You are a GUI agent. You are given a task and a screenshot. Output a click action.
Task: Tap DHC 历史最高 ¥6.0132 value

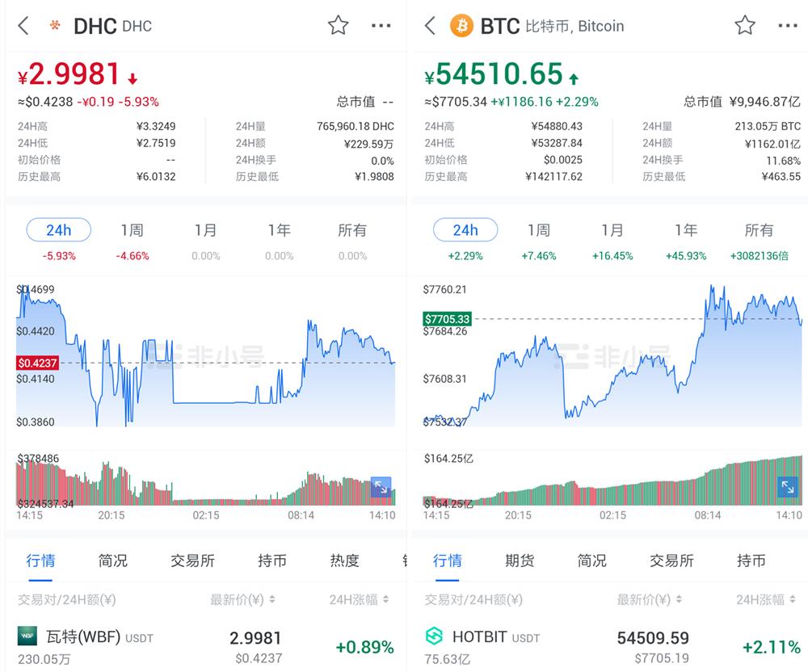click(156, 177)
